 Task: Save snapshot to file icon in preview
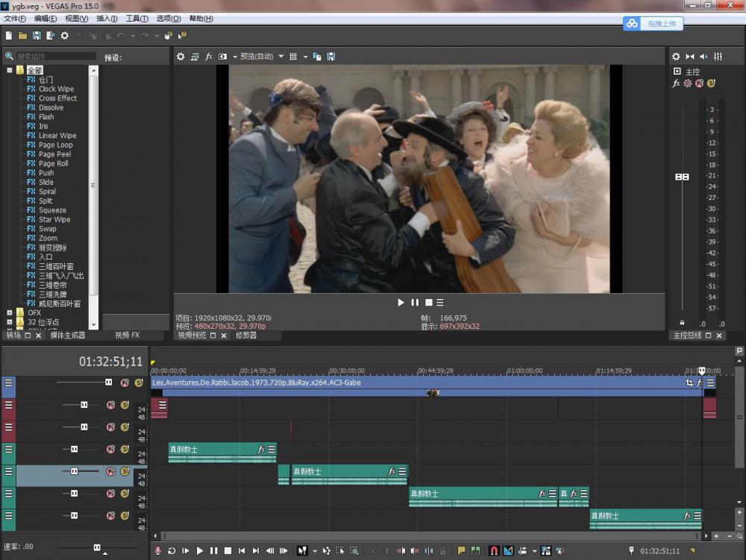(x=331, y=57)
